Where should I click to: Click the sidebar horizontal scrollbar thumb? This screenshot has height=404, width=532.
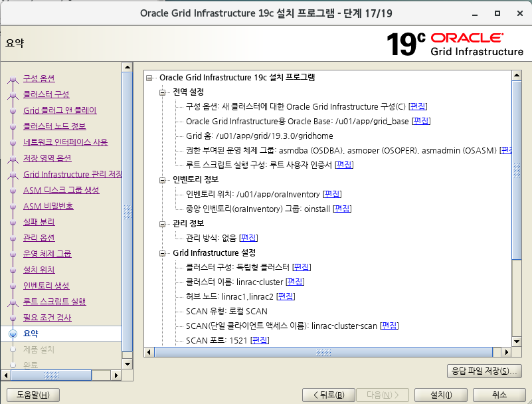coord(51,375)
